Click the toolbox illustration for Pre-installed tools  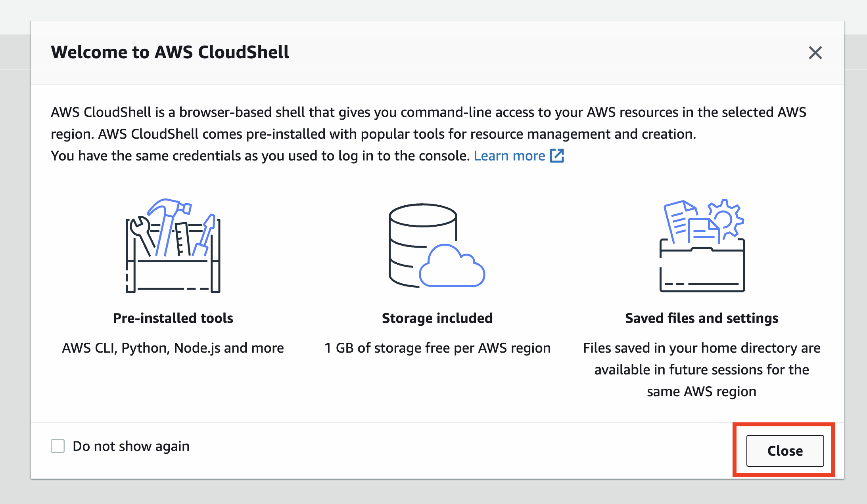click(173, 245)
